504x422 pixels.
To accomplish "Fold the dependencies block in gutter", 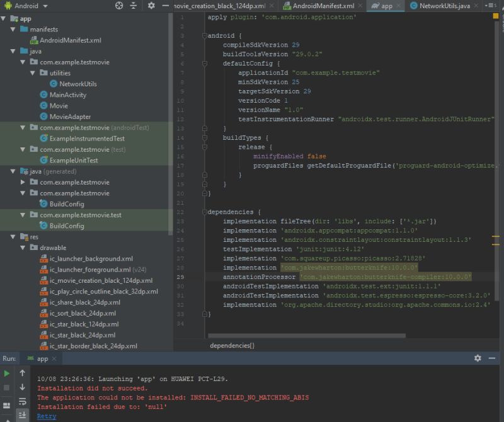I will tap(204, 212).
